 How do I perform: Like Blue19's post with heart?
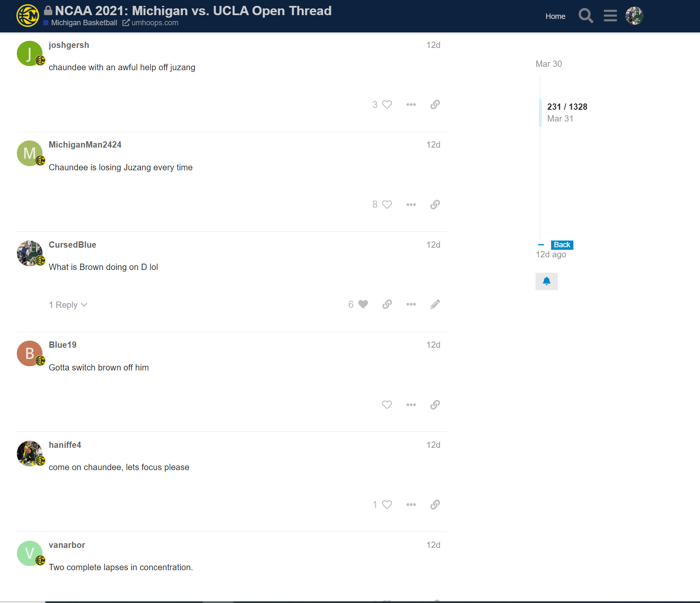pyautogui.click(x=387, y=405)
